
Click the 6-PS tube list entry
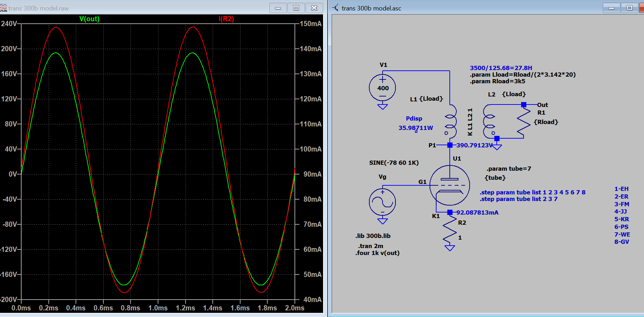[621, 227]
